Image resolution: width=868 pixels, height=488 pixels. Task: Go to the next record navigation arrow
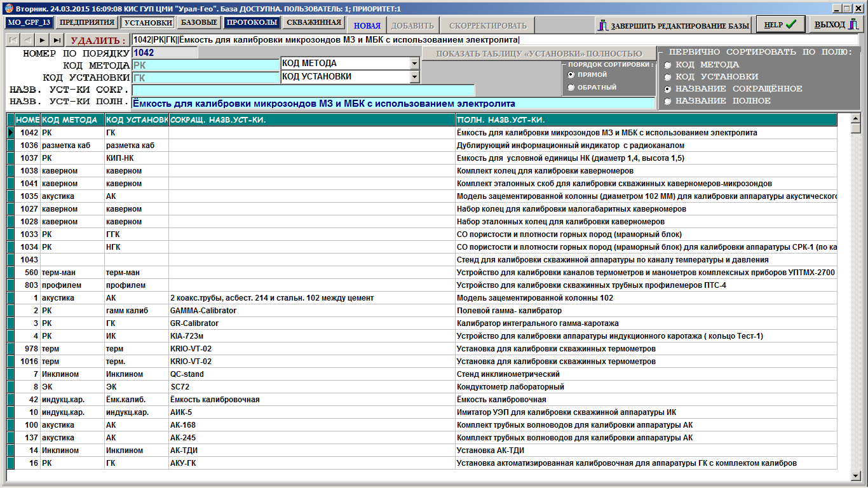pyautogui.click(x=43, y=41)
